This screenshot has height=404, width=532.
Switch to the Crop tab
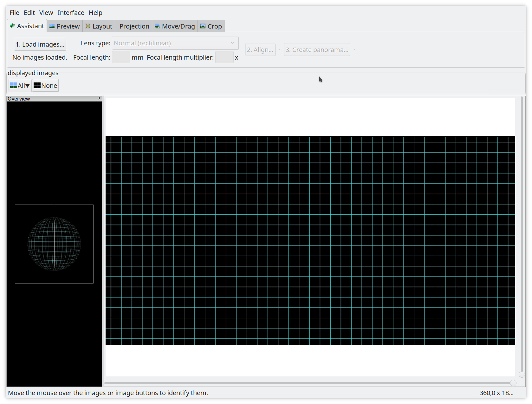(x=211, y=26)
